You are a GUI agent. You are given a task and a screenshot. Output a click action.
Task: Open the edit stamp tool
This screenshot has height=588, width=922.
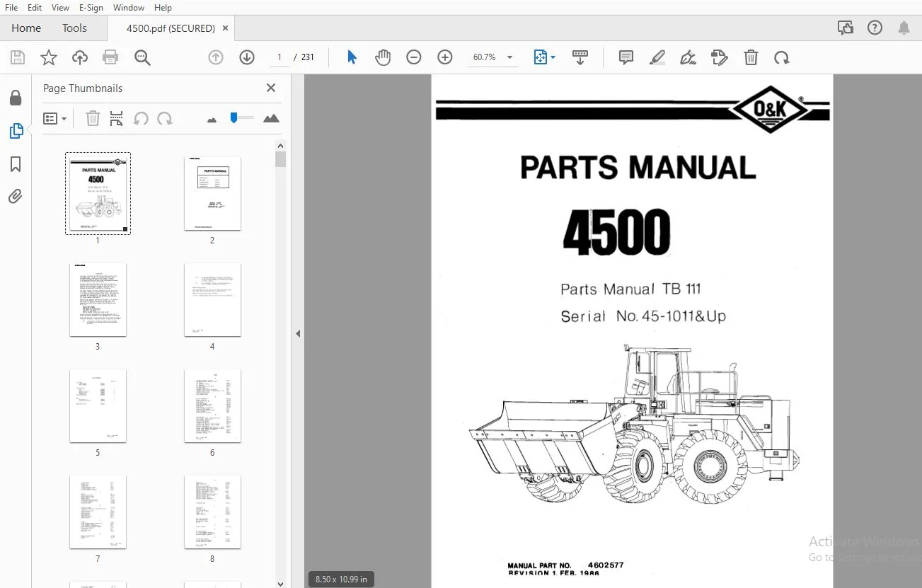(719, 57)
